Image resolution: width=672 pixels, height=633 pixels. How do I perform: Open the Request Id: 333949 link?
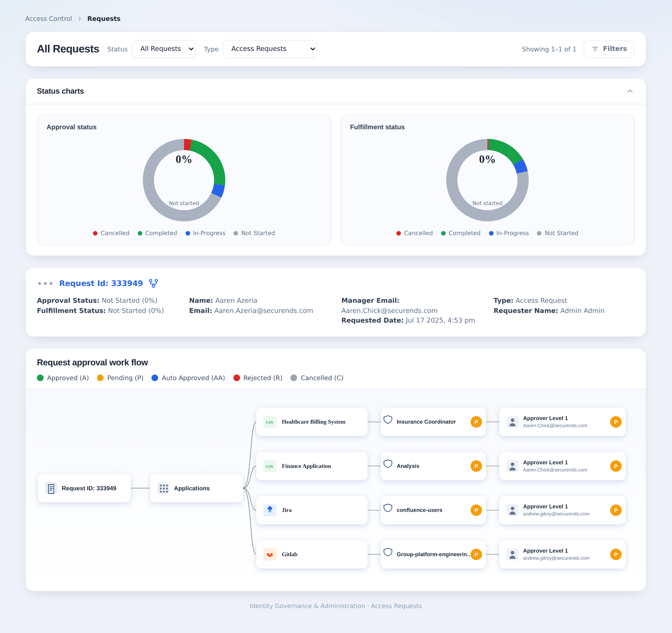coord(101,283)
